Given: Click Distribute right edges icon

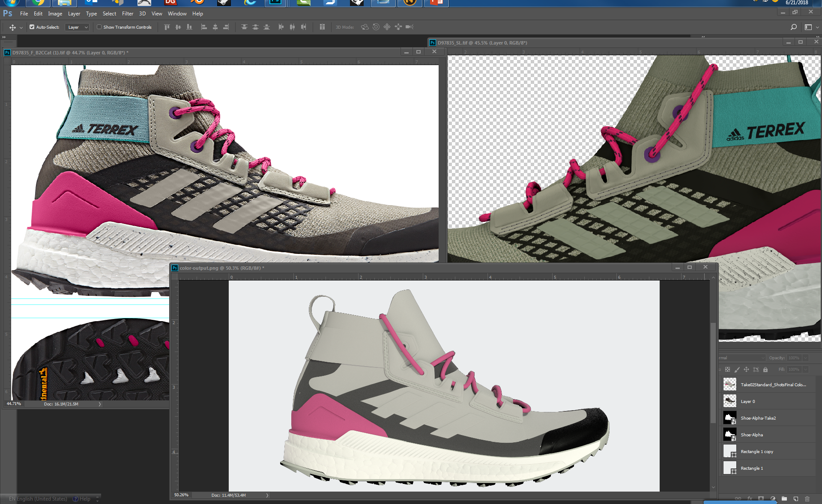Looking at the screenshot, I should pyautogui.click(x=303, y=27).
